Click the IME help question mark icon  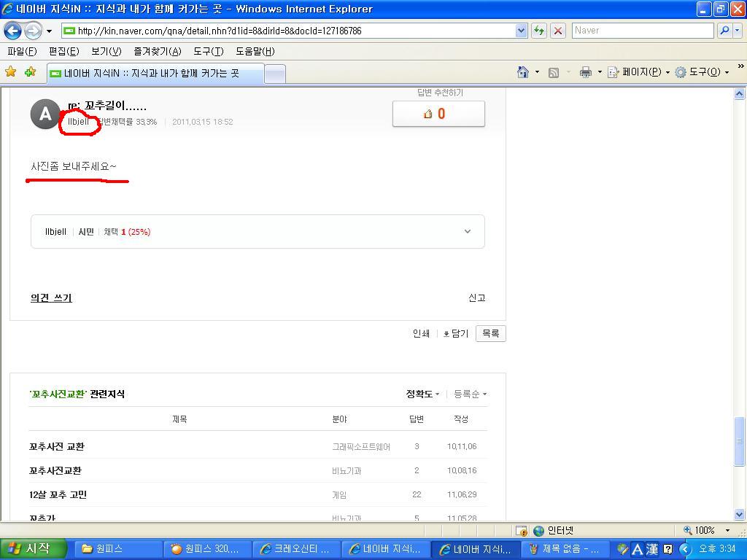668,549
